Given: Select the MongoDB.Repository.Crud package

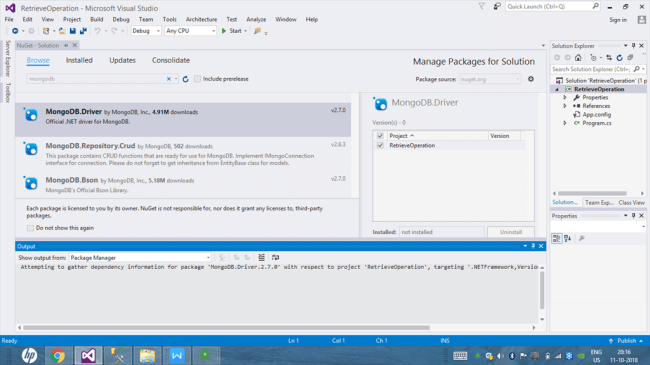Looking at the screenshot, I should pos(183,154).
